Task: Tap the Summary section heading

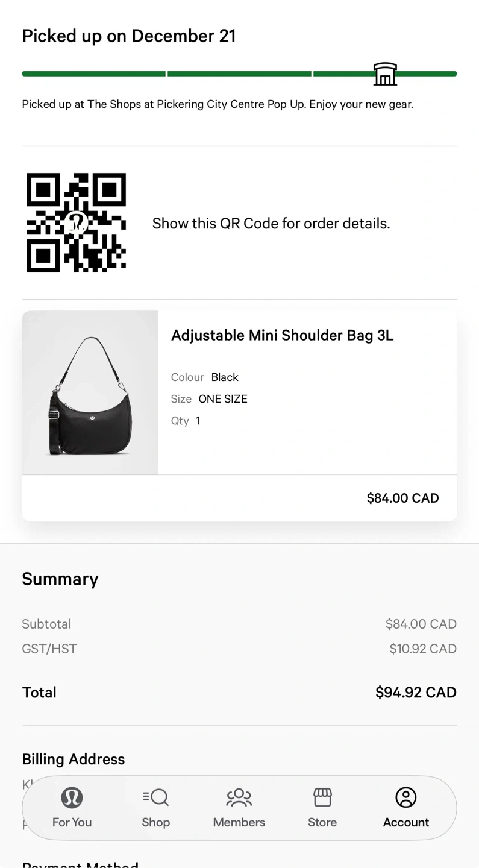Action: pyautogui.click(x=60, y=579)
